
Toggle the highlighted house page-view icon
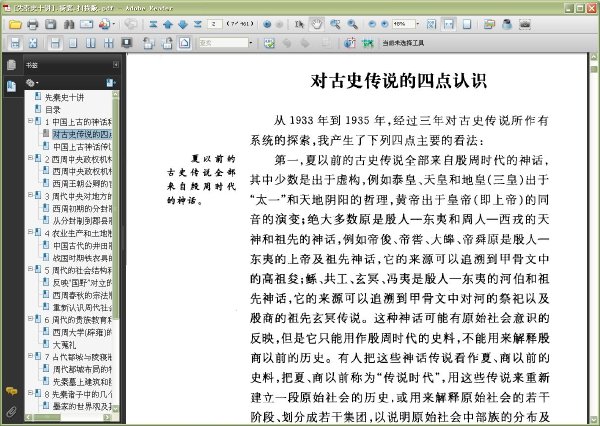pos(185,43)
